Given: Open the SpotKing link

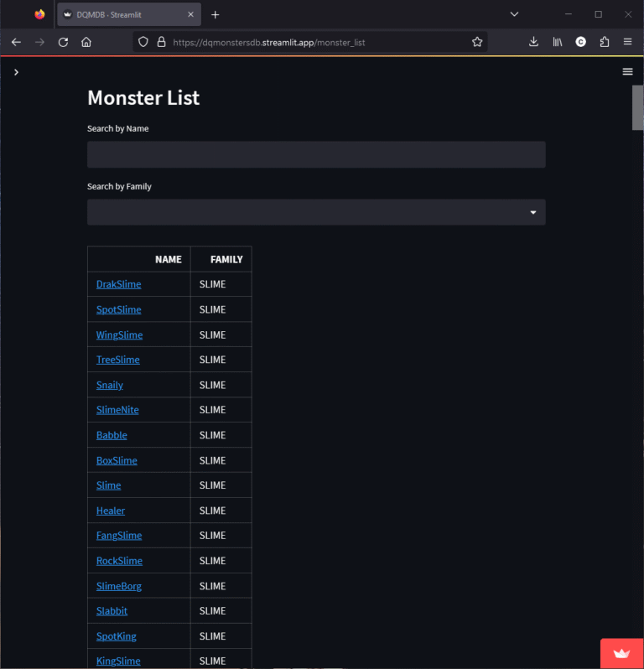Looking at the screenshot, I should click(x=117, y=636).
